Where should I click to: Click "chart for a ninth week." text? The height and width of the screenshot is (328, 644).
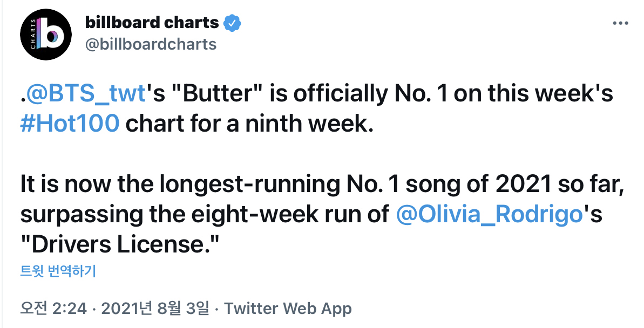coord(249,124)
